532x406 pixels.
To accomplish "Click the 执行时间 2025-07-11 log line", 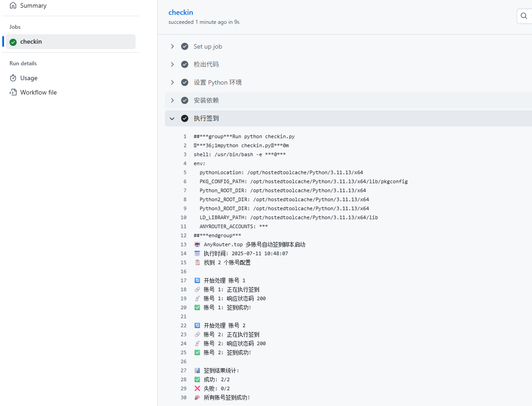I will pos(241,253).
